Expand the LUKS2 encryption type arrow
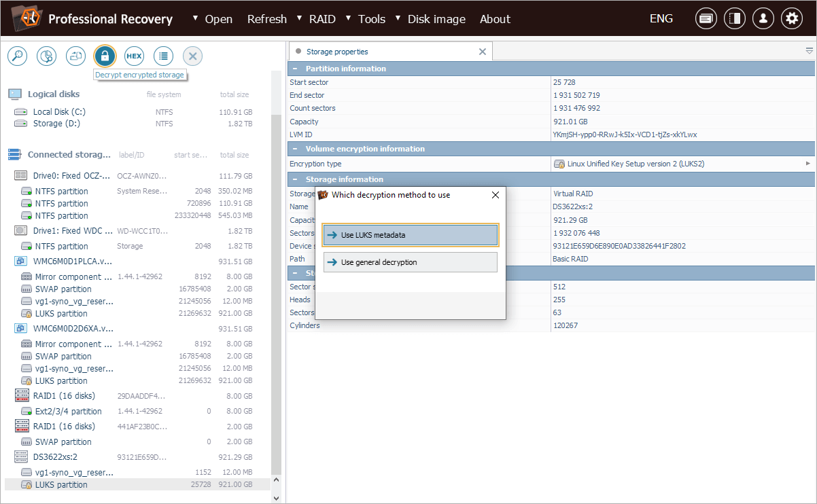 click(808, 164)
